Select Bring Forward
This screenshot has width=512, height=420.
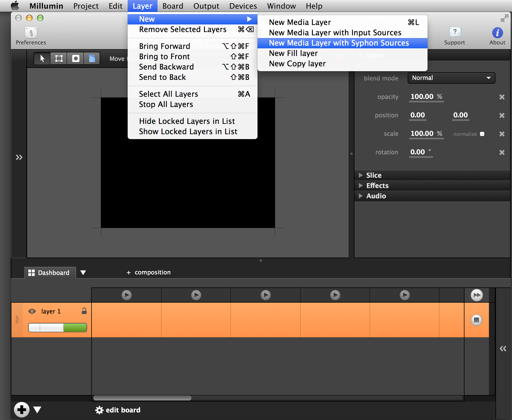[x=193, y=46]
